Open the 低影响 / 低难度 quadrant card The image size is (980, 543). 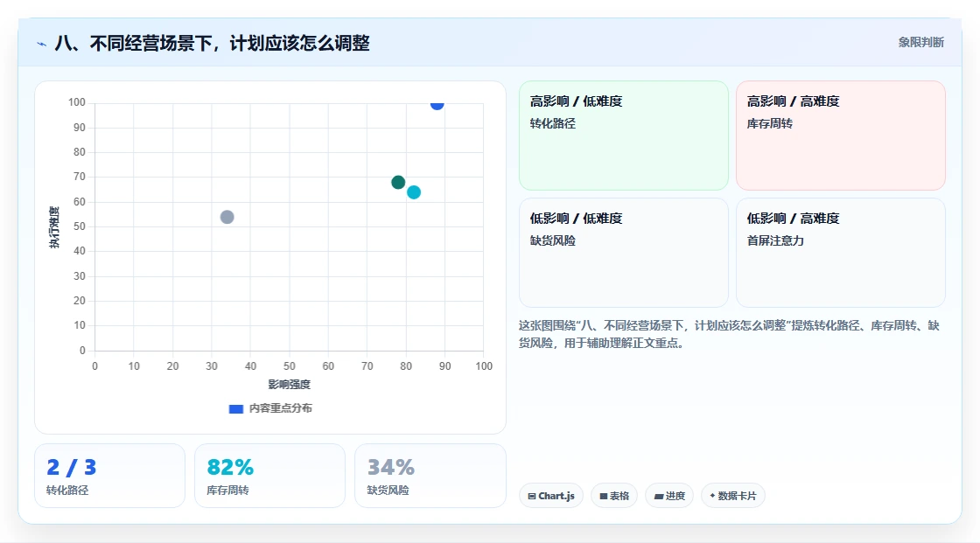tap(624, 253)
